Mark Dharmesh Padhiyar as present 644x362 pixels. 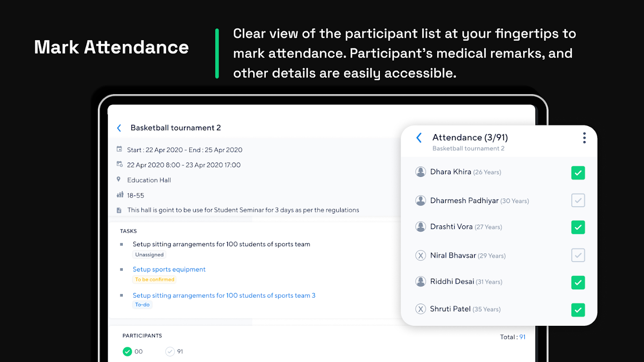pyautogui.click(x=578, y=200)
